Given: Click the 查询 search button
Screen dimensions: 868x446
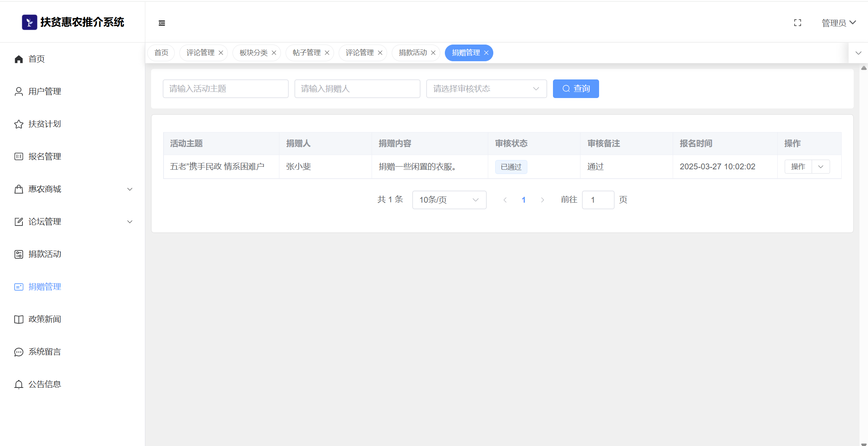Looking at the screenshot, I should 575,89.
